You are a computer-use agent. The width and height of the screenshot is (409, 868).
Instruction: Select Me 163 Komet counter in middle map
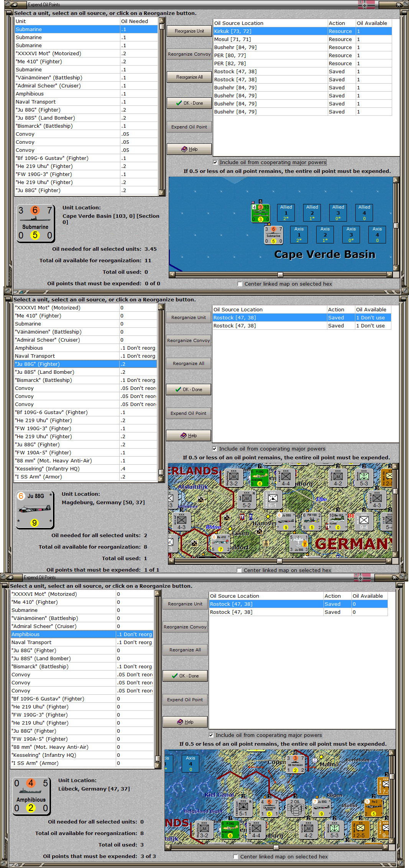pos(338,521)
